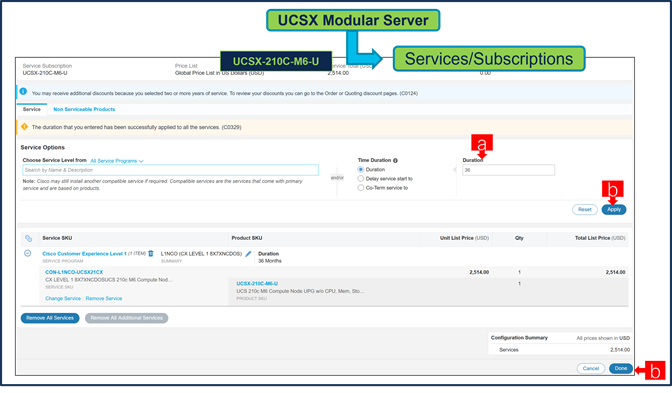
Task: Click the Time Duration info icon
Action: (x=395, y=161)
